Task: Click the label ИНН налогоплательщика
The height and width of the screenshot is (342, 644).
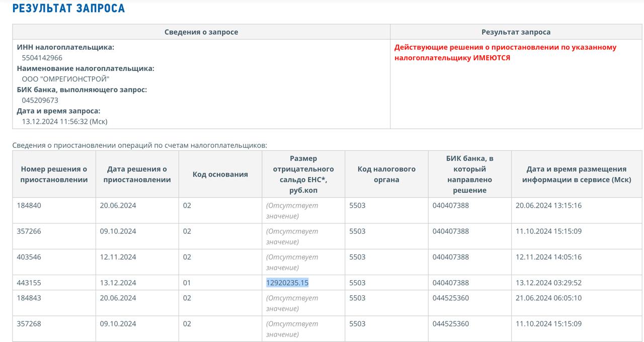Action: tap(65, 47)
